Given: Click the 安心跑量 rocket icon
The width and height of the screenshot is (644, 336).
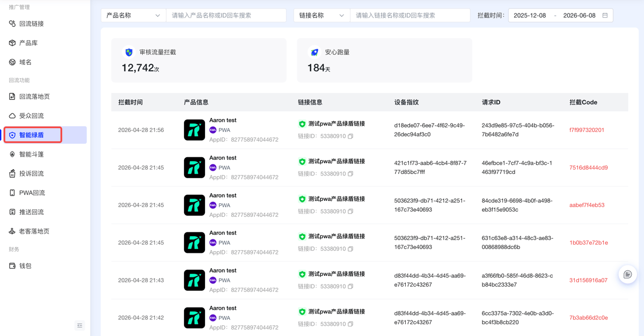Looking at the screenshot, I should click(314, 53).
